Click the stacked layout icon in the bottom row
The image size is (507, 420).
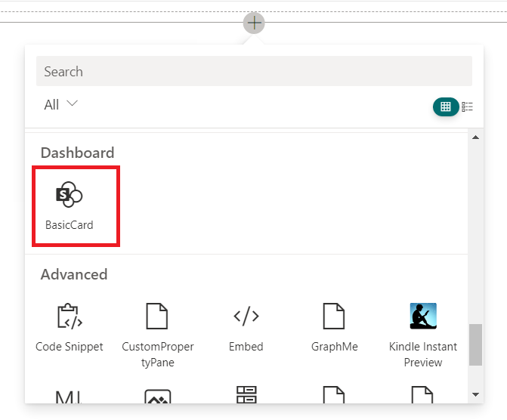246,395
